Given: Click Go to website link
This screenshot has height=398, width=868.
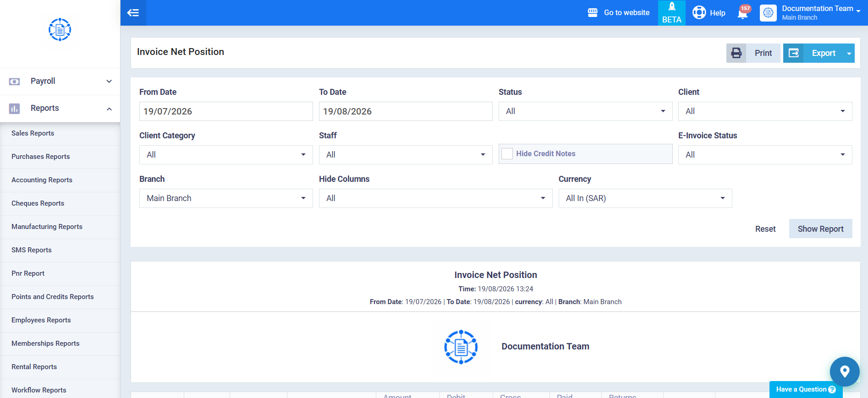Looking at the screenshot, I should 626,13.
